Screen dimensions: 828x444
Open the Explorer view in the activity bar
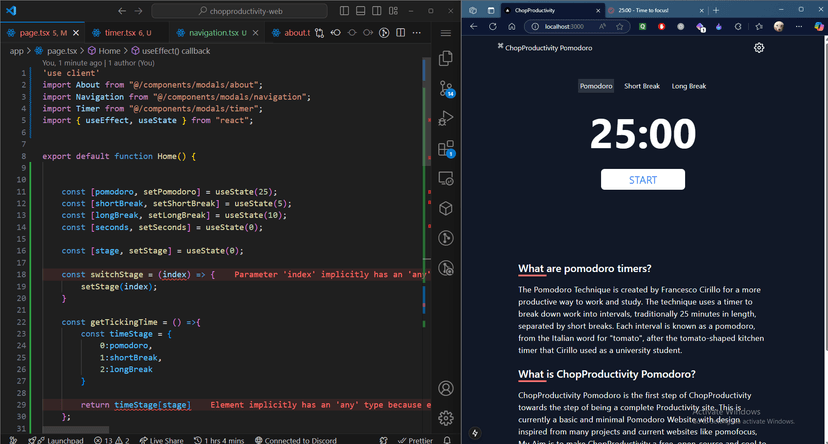pyautogui.click(x=446, y=59)
